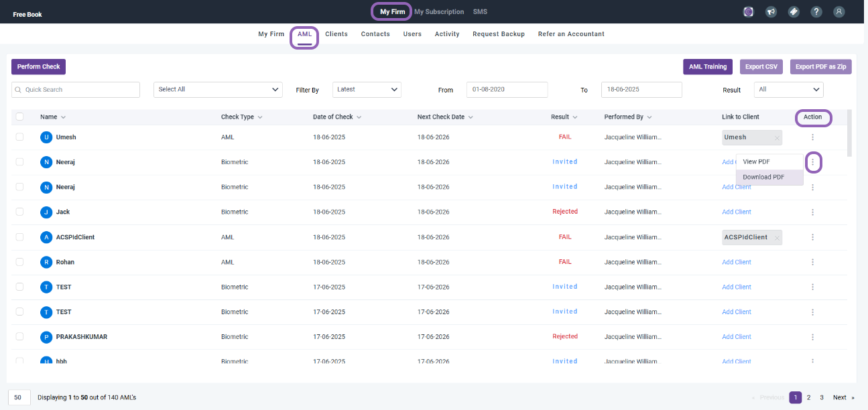Open the help question mark icon
This screenshot has width=868, height=410.
tap(816, 12)
